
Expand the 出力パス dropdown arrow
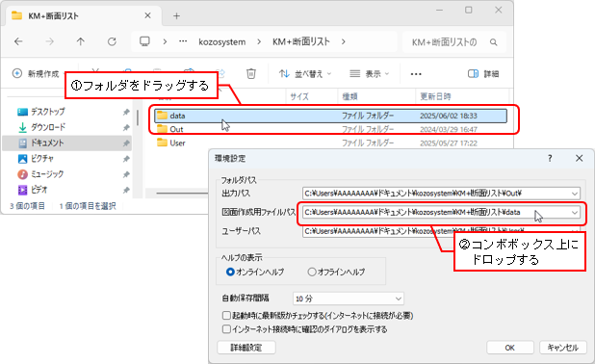(x=575, y=194)
